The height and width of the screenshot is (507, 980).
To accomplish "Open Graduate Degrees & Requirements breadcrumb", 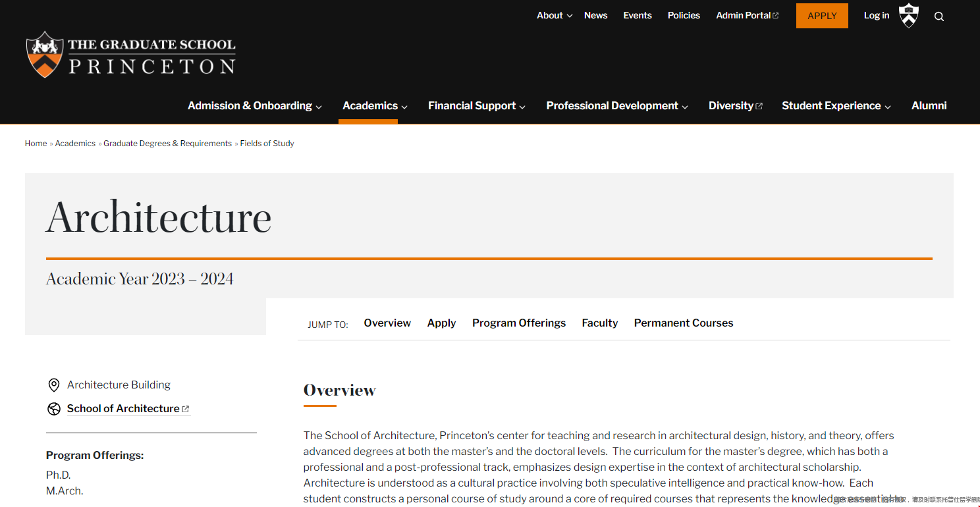I will pos(167,143).
